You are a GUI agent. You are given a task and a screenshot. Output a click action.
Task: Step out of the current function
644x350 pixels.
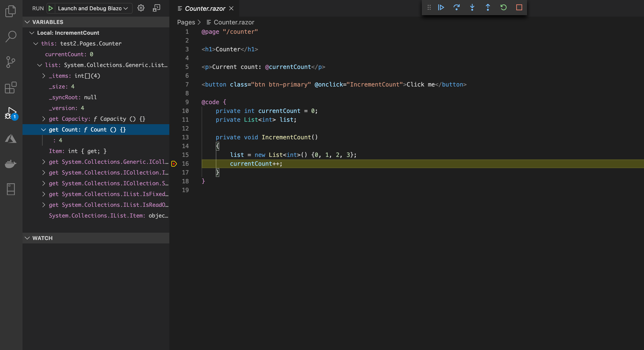pyautogui.click(x=488, y=8)
